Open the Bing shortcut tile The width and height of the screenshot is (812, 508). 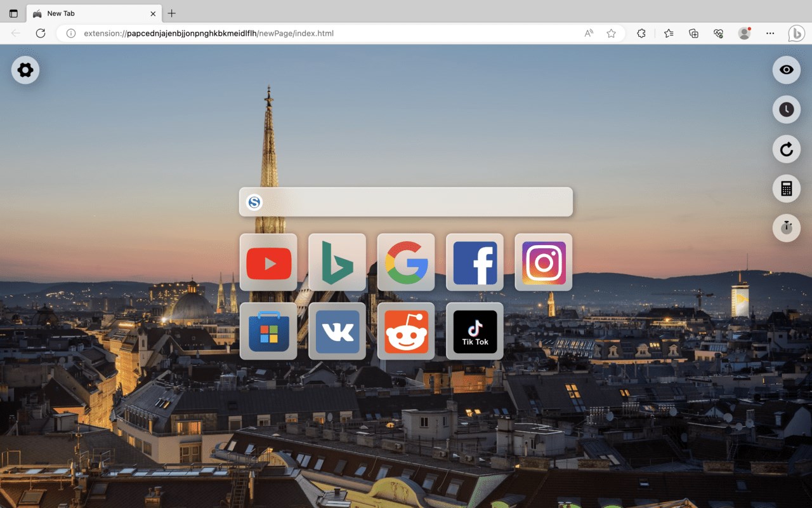point(337,262)
